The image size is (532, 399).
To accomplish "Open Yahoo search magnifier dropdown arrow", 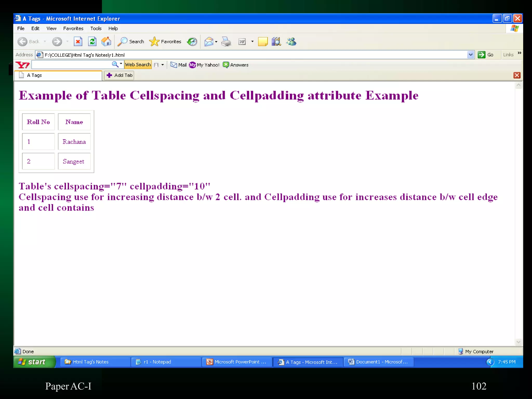I will pos(121,64).
